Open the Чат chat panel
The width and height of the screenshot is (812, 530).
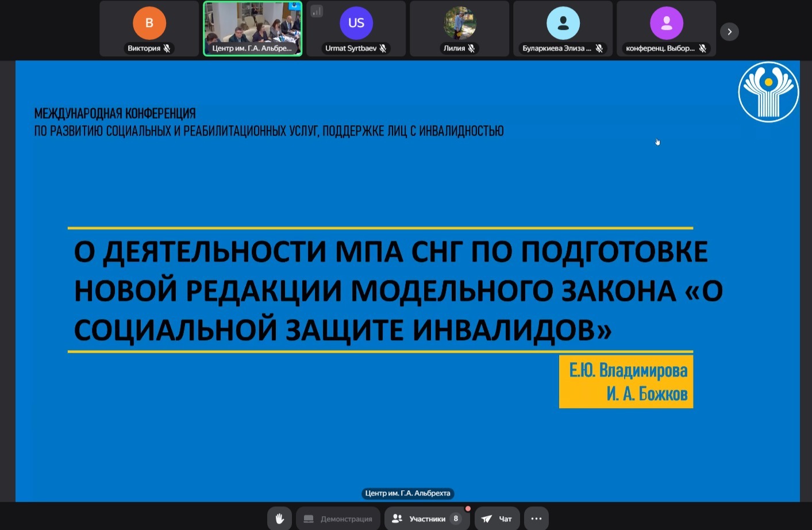(497, 519)
